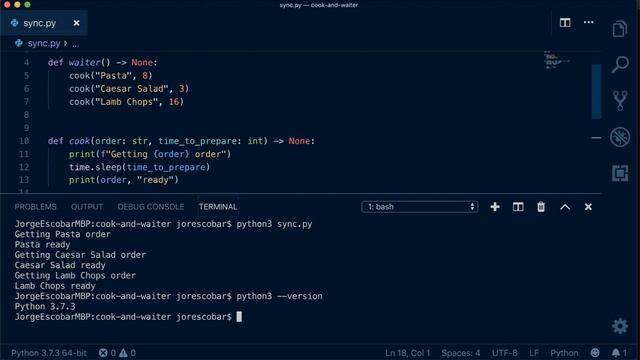Click line number 10 in the gutter
This screenshot has height=360, width=640.
24,141
